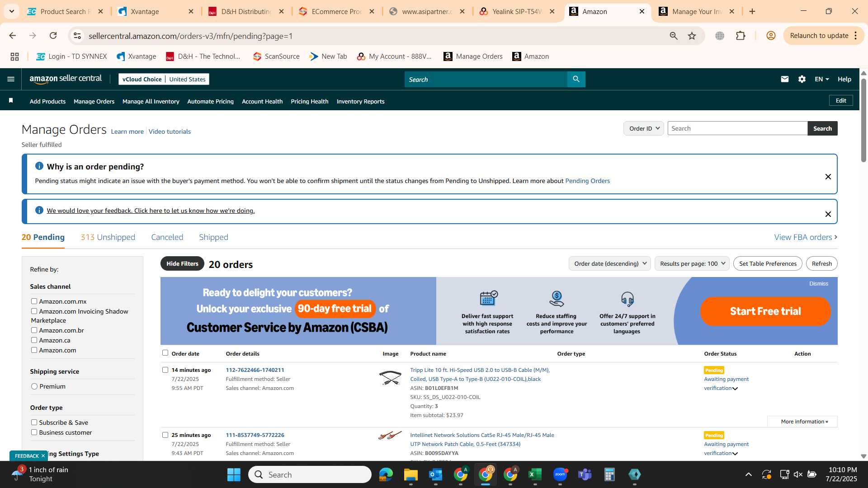Click the coiled USB cable product thumbnail

(x=390, y=377)
